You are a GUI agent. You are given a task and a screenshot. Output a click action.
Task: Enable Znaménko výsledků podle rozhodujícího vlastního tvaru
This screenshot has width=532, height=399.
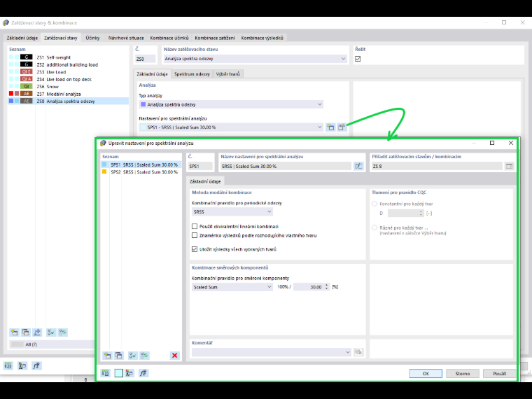(195, 235)
